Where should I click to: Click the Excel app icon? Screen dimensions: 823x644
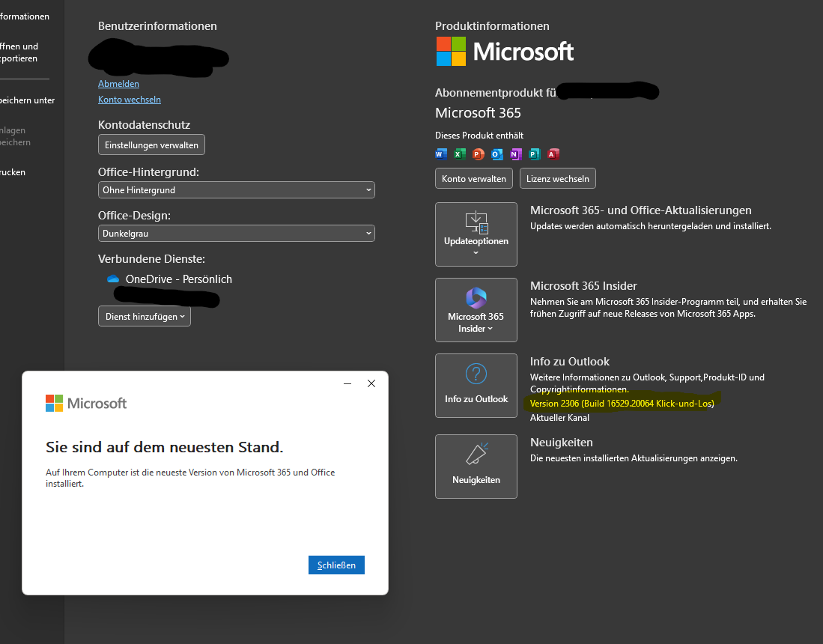point(460,154)
